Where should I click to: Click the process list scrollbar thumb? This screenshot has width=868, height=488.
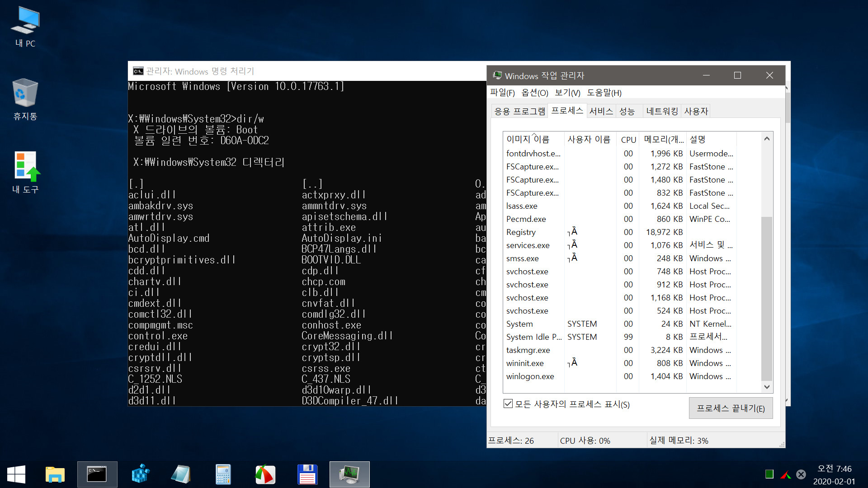click(767, 298)
